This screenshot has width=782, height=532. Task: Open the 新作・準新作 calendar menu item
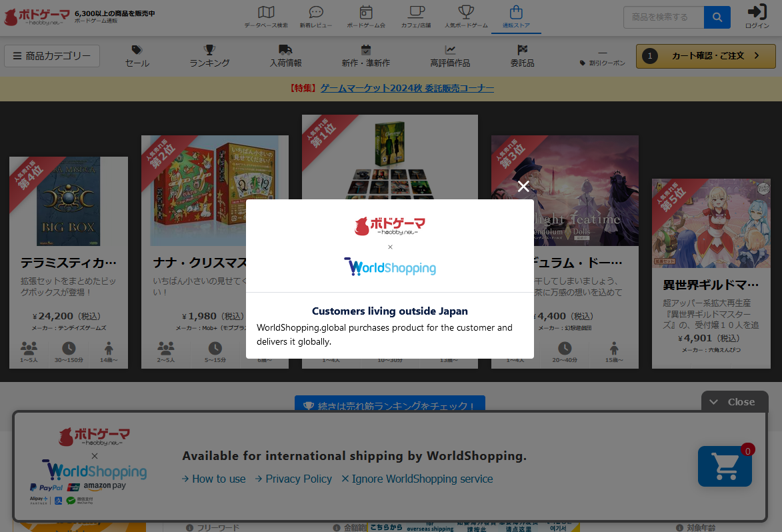[365, 57]
